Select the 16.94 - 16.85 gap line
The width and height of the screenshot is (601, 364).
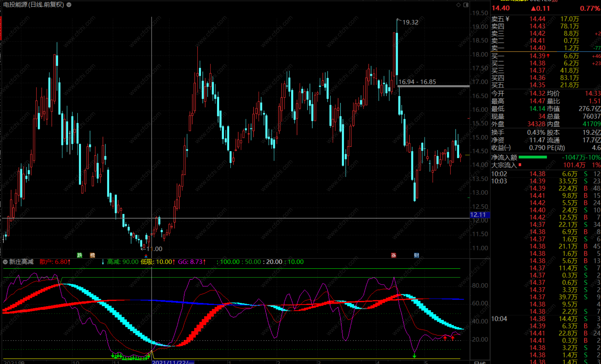(x=433, y=86)
